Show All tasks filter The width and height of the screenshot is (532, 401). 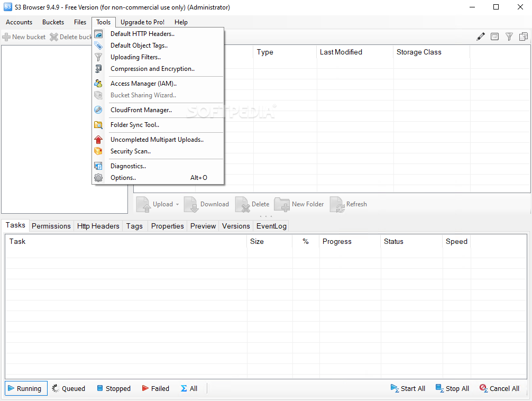click(189, 388)
